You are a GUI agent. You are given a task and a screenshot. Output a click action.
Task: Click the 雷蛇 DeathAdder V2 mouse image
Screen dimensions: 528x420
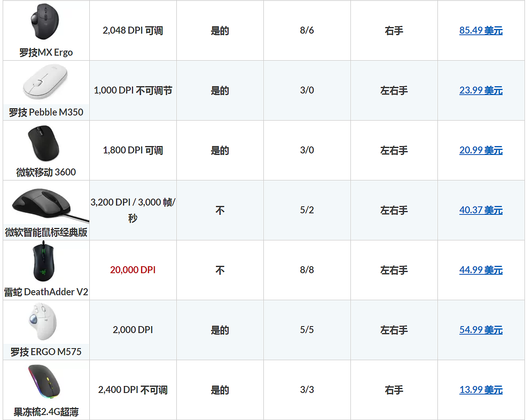coord(44,262)
